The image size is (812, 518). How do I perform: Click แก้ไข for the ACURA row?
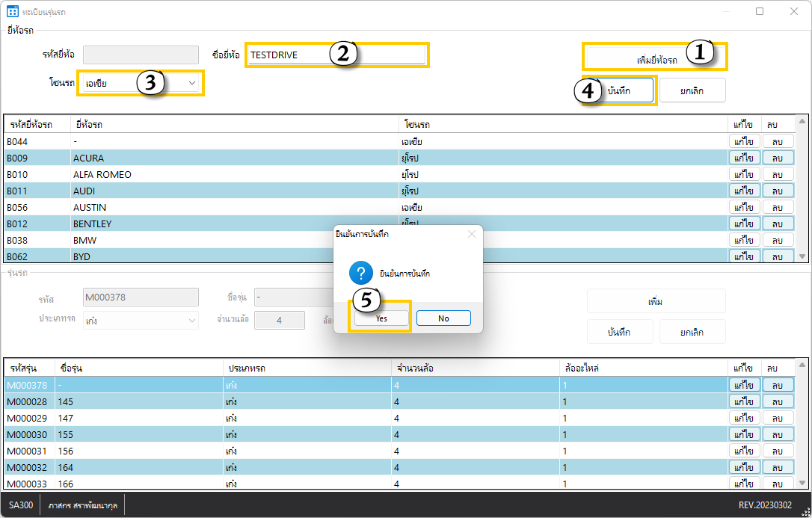click(745, 158)
